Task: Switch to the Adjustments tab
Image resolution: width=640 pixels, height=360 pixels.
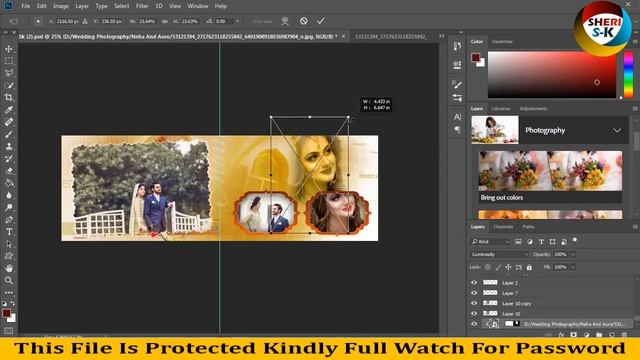Action: 533,109
